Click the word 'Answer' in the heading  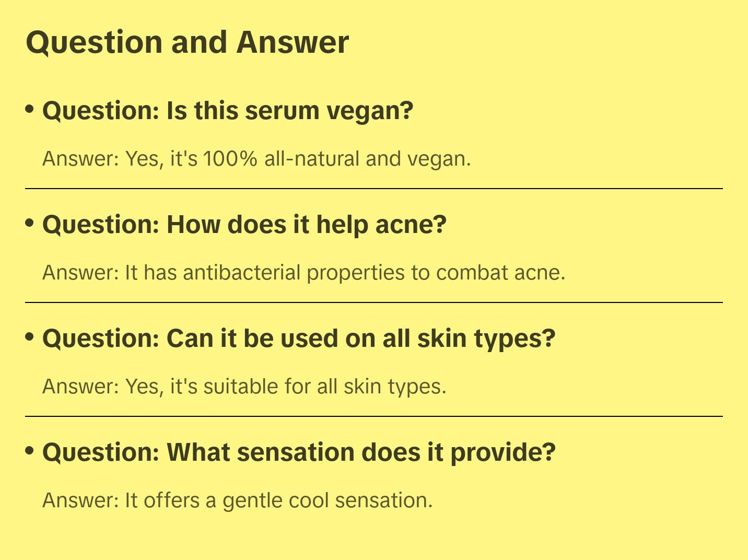(x=293, y=42)
